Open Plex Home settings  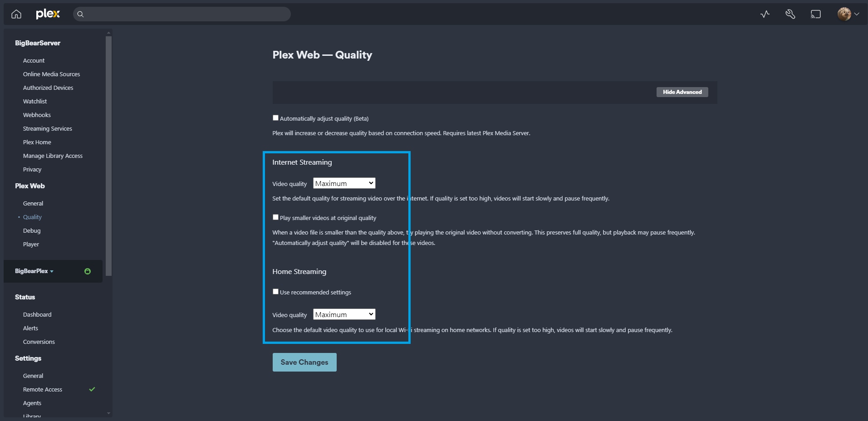pos(37,142)
